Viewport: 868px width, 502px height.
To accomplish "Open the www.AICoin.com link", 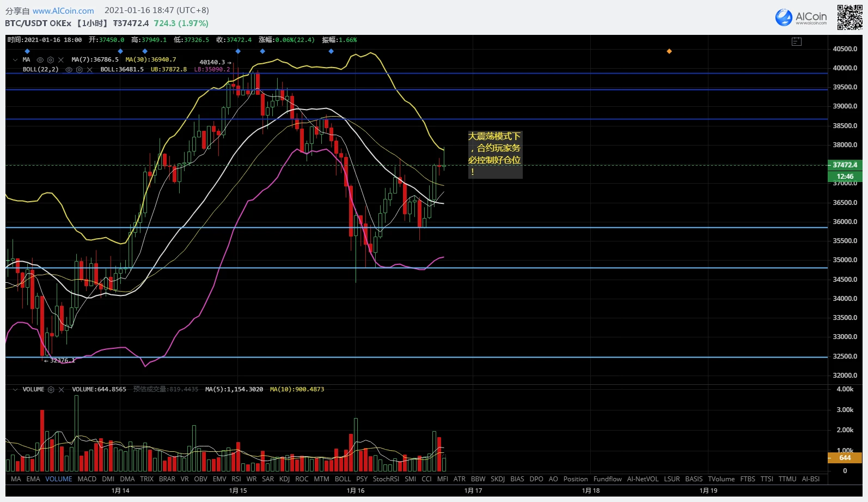I will point(63,11).
